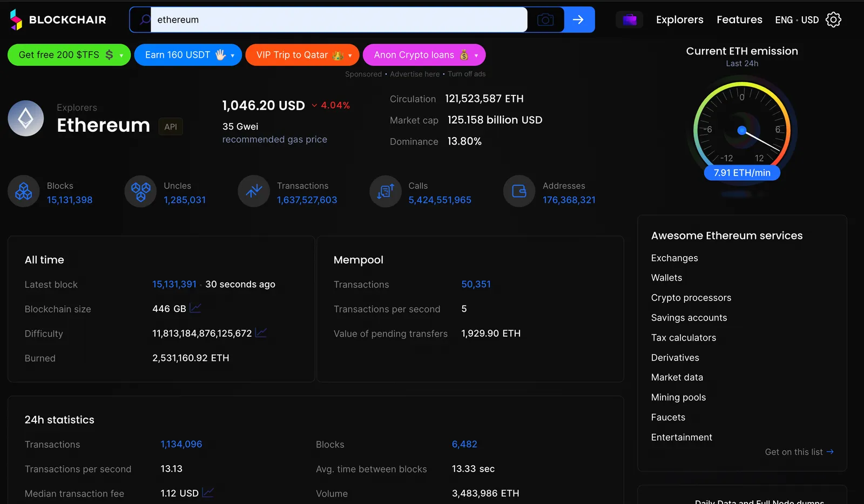Image resolution: width=864 pixels, height=504 pixels.
Task: Open Uncles count 1,285,031
Action: (185, 200)
